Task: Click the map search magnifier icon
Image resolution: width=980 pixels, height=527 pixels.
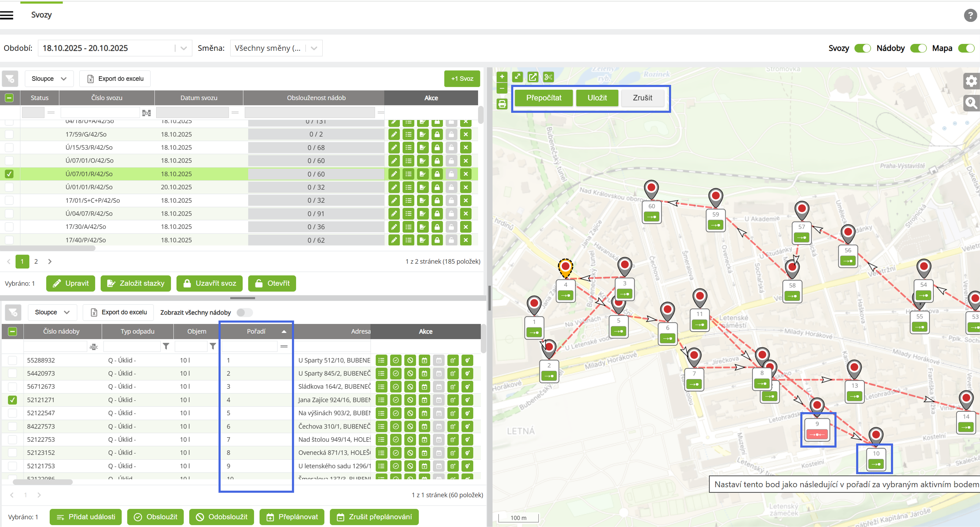Action: 971,103
